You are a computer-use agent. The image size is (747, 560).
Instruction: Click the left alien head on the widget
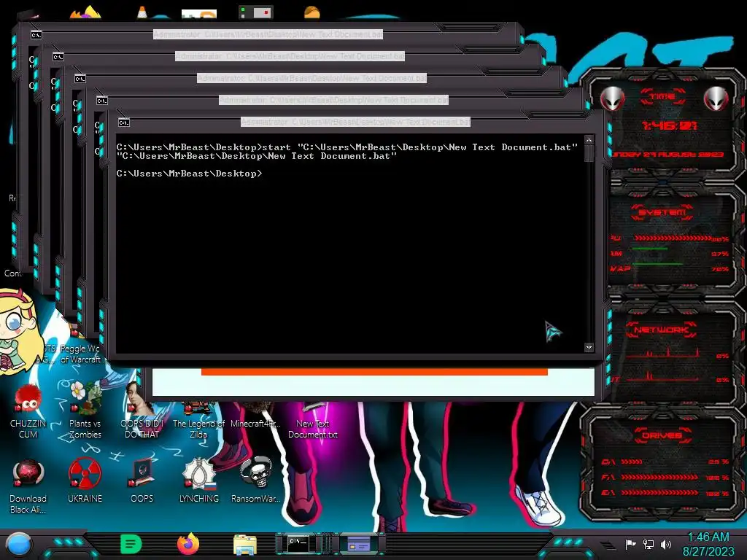pyautogui.click(x=612, y=99)
